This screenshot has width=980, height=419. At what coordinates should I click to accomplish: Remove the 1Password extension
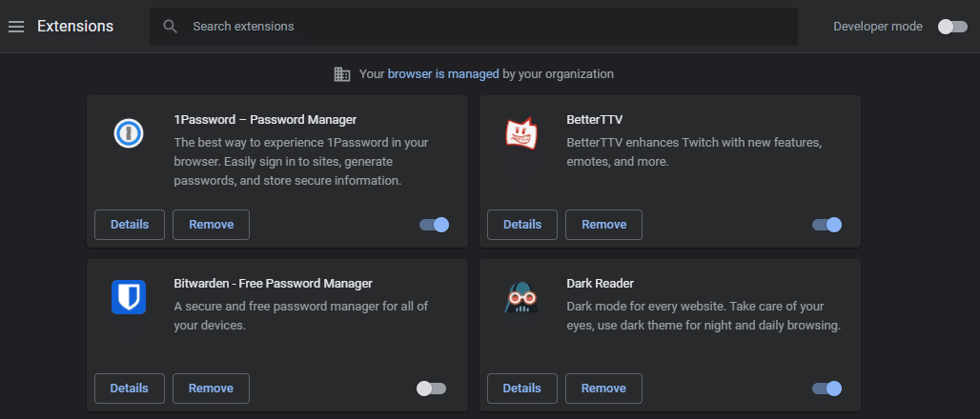click(212, 225)
